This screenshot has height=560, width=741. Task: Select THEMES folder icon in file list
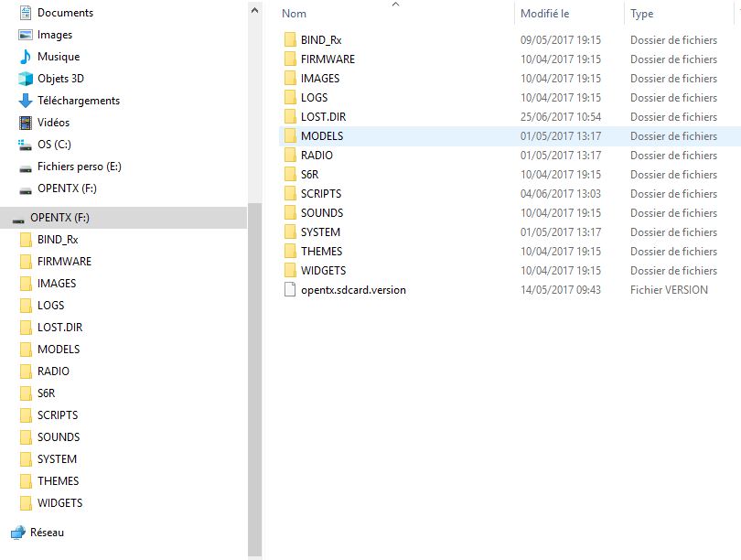tap(290, 251)
